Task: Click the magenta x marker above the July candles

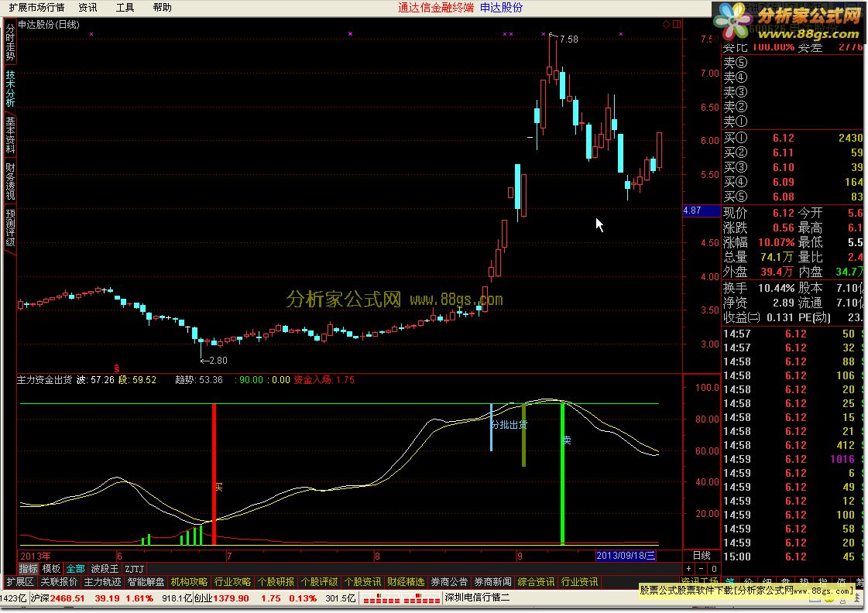Action: (x=351, y=34)
